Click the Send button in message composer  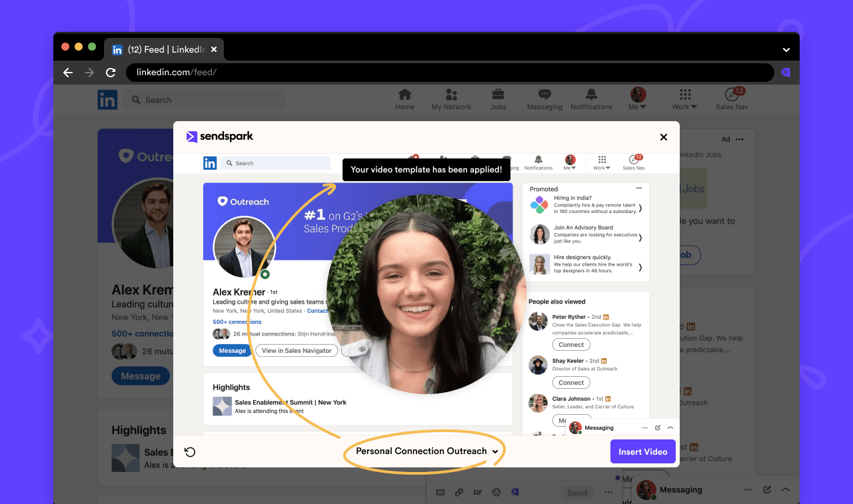click(x=577, y=493)
